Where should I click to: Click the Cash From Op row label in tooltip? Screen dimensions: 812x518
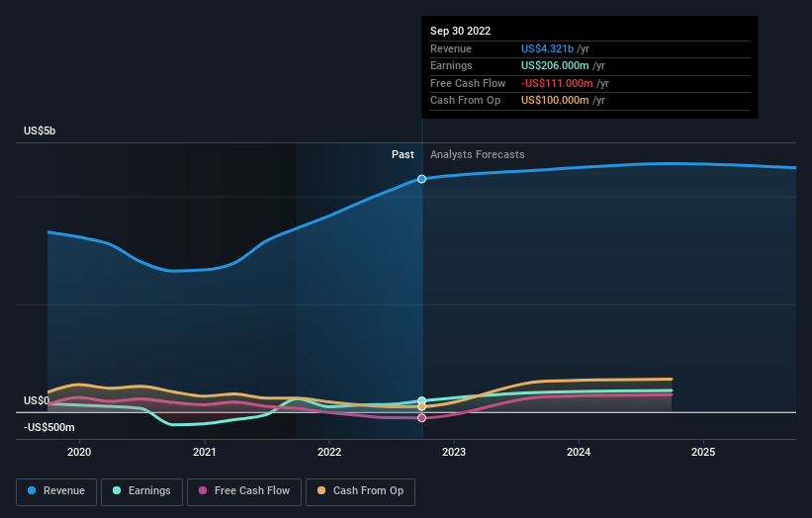[x=465, y=101]
